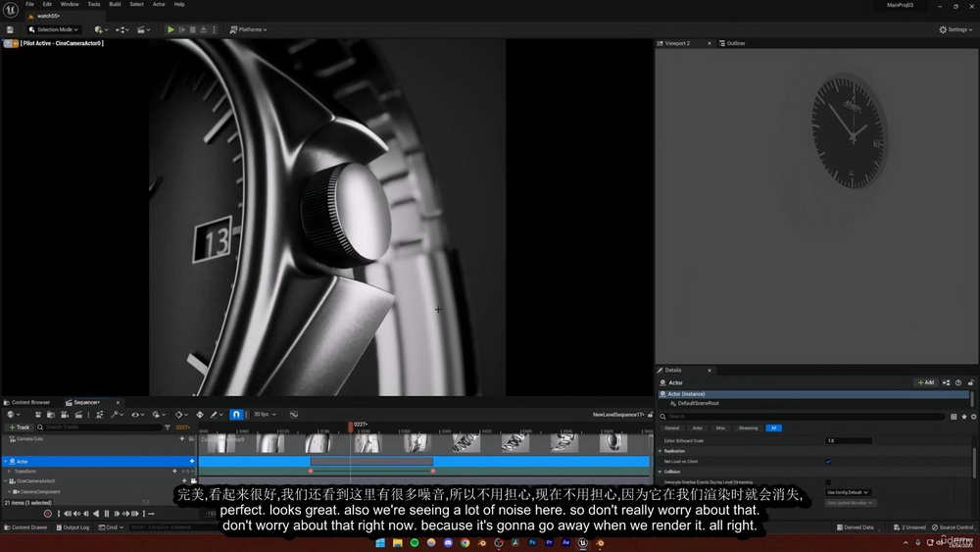Toggle camera lock on CineCameraActor0 track

pyautogui.click(x=194, y=481)
